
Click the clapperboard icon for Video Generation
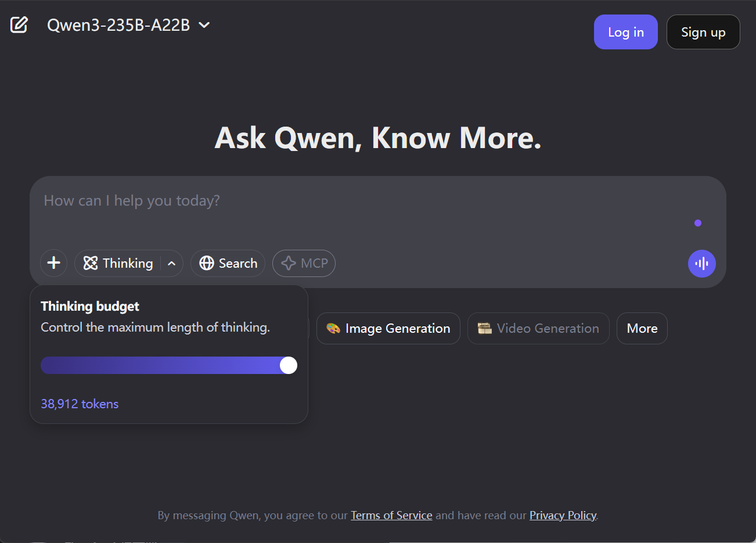[x=484, y=329]
